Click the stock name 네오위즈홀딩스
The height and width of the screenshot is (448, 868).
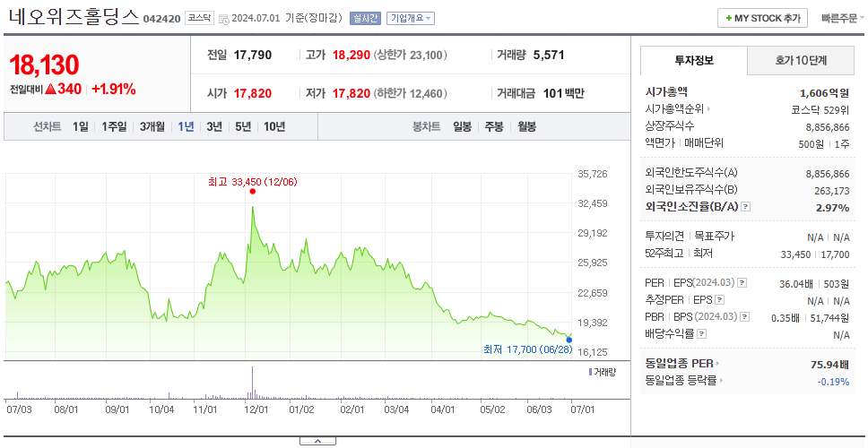click(73, 17)
